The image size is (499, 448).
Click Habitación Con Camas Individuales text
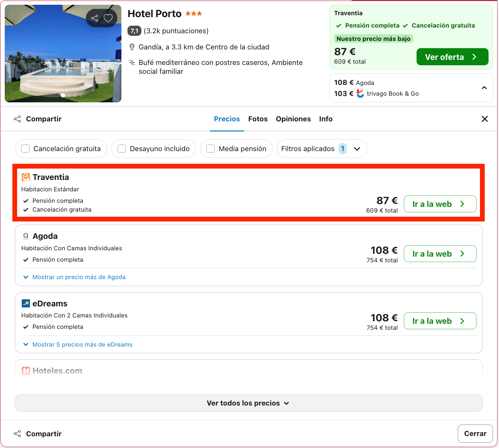click(72, 248)
